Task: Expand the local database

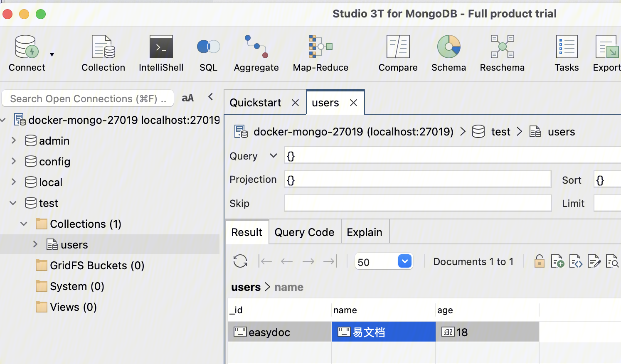Action: [14, 182]
